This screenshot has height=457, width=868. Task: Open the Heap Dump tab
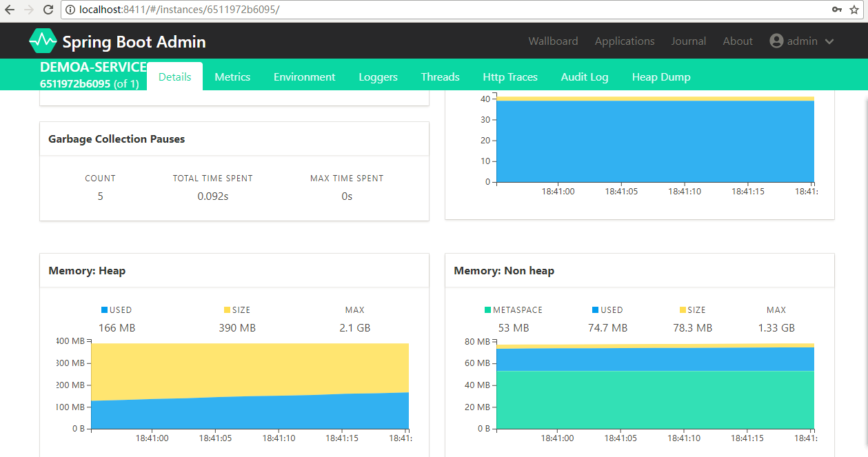pyautogui.click(x=661, y=77)
